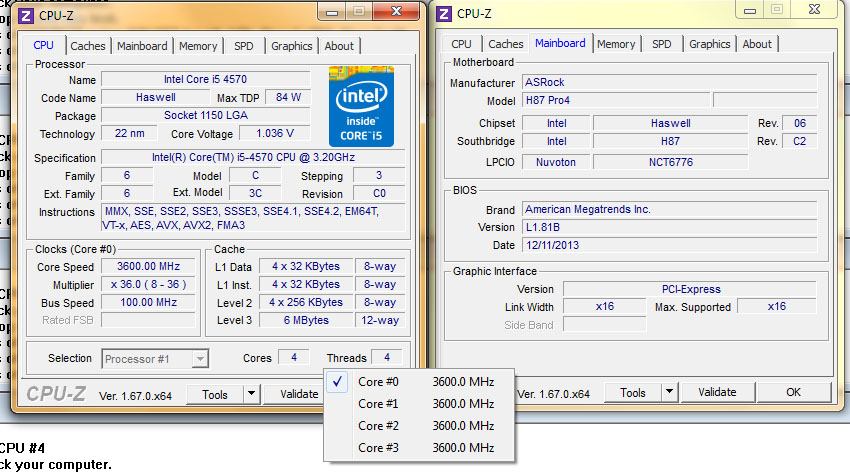Minimize the right CPU-Z window
The width and height of the screenshot is (850, 472).
coord(750,10)
